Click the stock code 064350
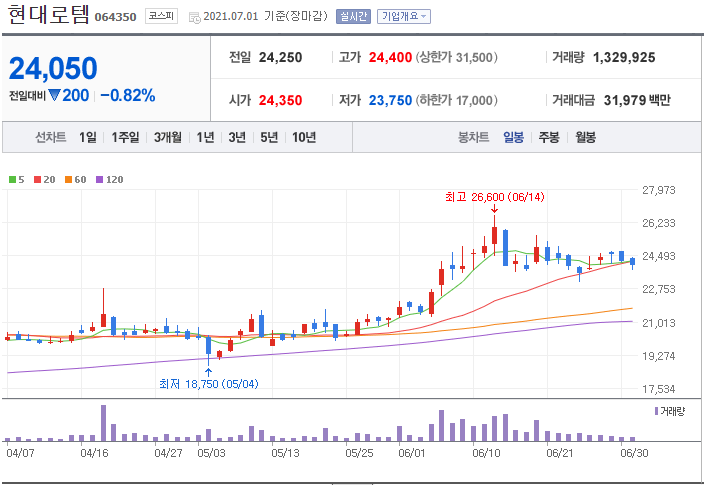The width and height of the screenshot is (704, 485). (x=115, y=17)
